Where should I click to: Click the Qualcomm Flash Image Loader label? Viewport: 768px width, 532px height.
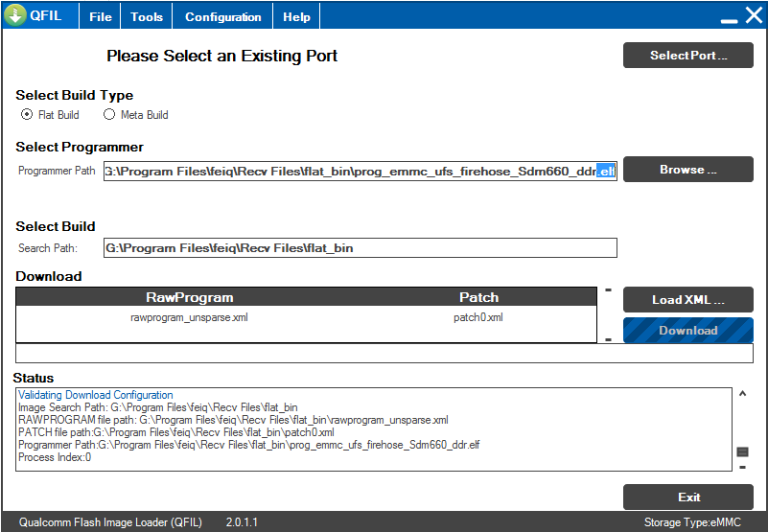110,522
